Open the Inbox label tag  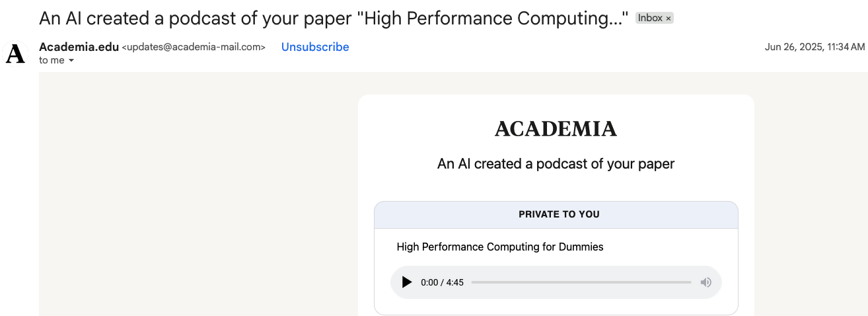650,19
